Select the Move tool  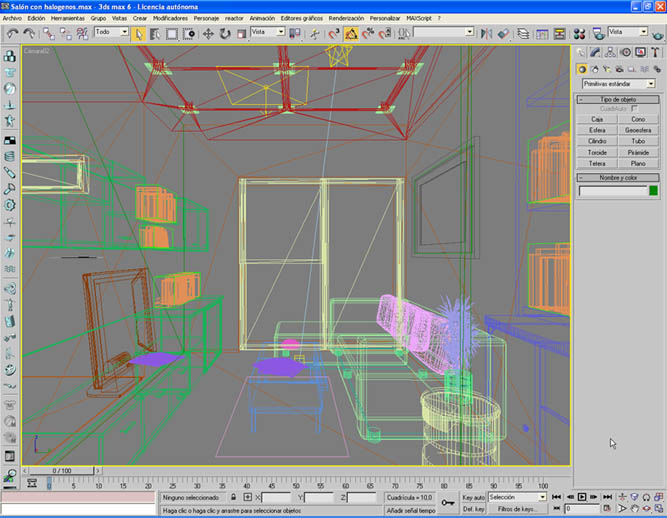[208, 34]
